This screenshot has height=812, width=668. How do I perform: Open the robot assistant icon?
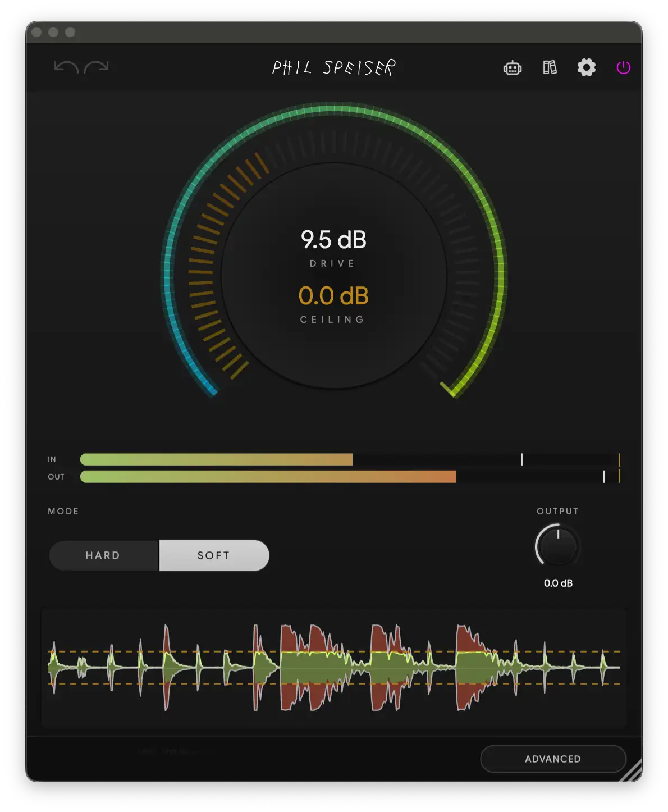pos(513,68)
